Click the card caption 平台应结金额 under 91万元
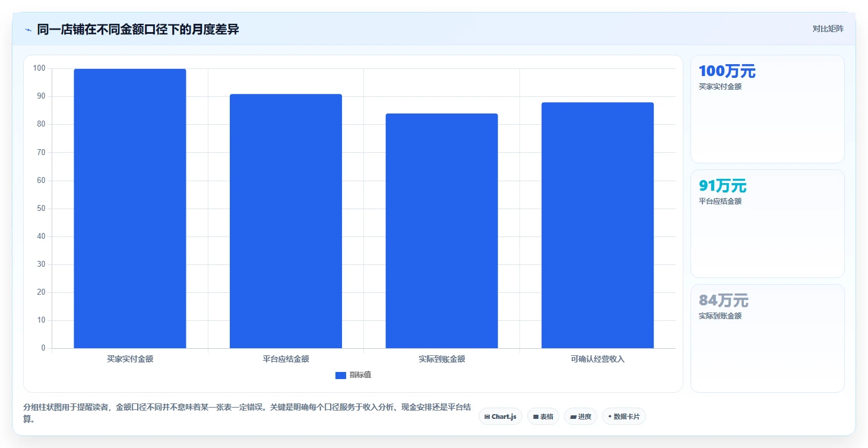868x448 pixels. [x=720, y=201]
